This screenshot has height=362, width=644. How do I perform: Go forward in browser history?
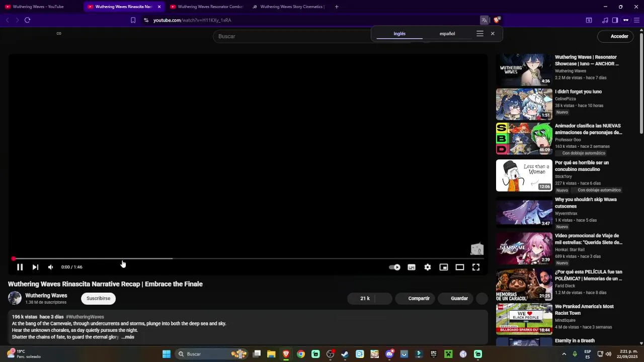click(17, 20)
